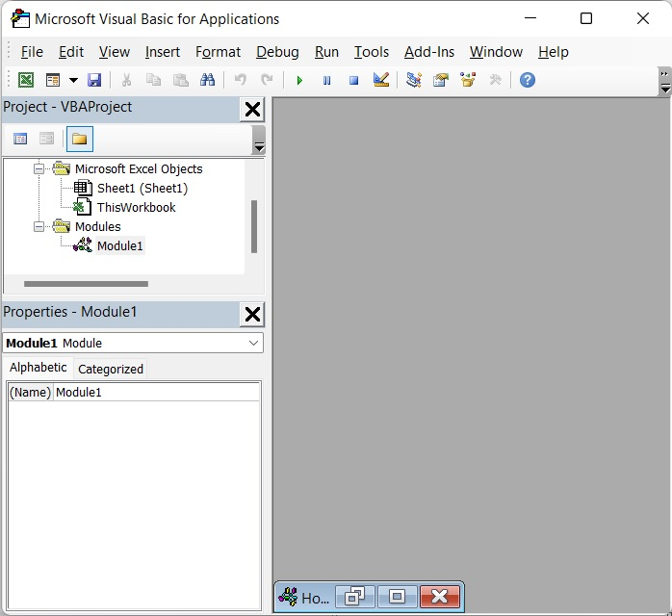Open the Debug menu
Image resolution: width=672 pixels, height=616 pixels.
coord(277,52)
